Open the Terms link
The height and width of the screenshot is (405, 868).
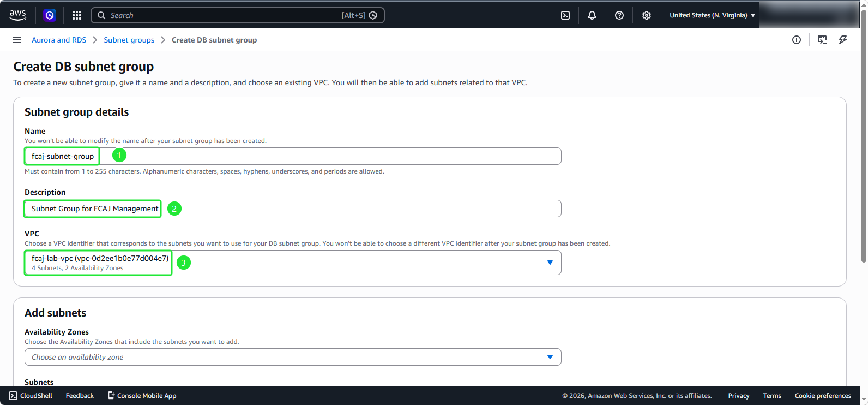(x=772, y=396)
